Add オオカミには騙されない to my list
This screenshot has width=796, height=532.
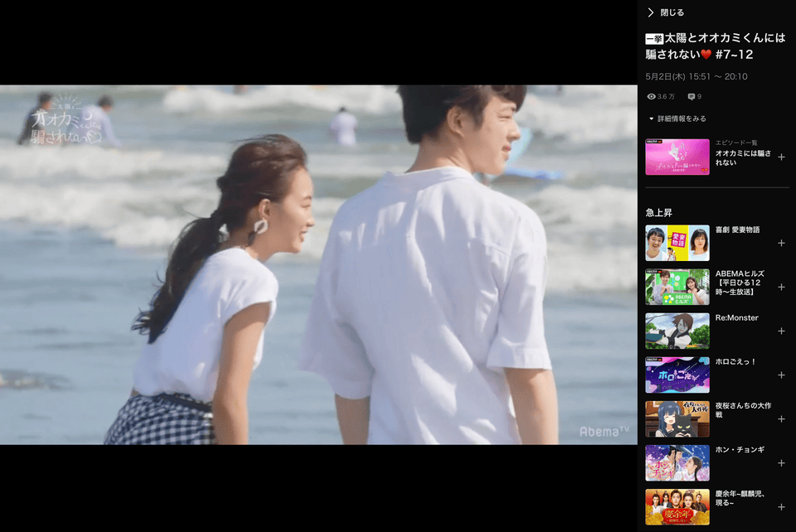point(781,157)
